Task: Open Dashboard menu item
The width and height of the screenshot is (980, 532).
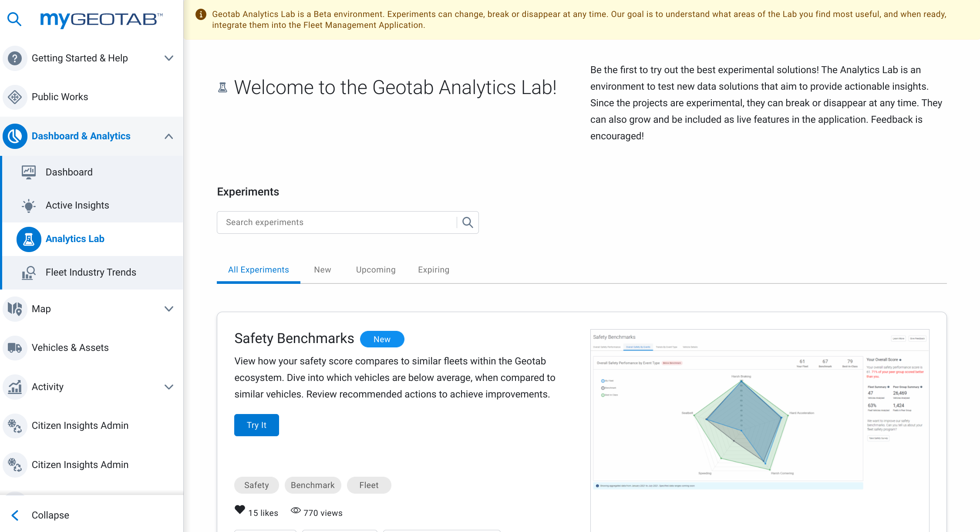Action: (x=93, y=172)
